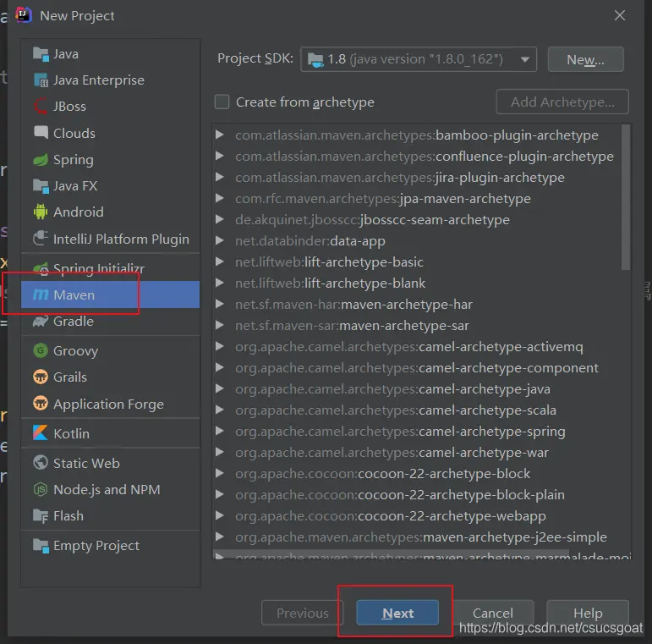Select the Gradle project type

110,322
